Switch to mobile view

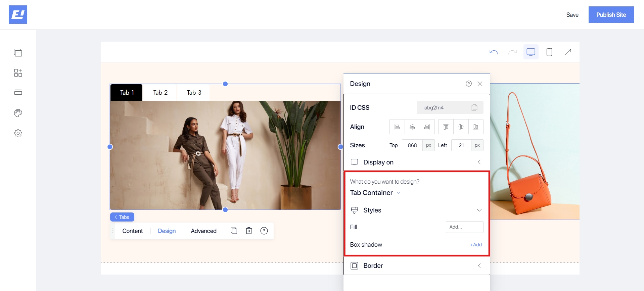(549, 52)
